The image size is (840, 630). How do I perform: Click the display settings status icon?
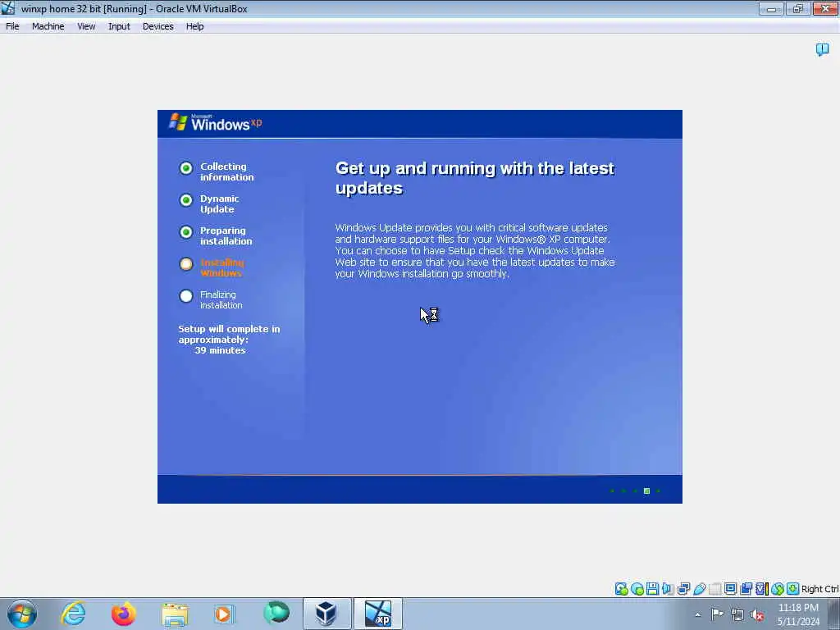pos(731,589)
